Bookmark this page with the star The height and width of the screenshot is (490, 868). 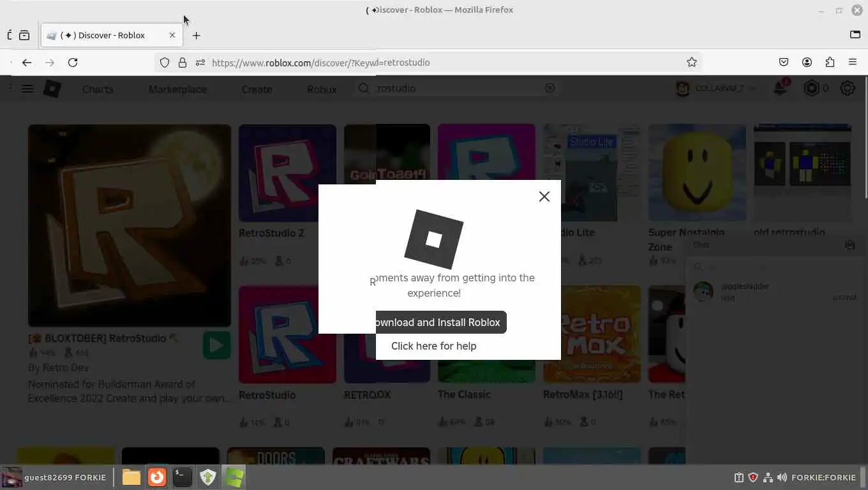point(691,63)
